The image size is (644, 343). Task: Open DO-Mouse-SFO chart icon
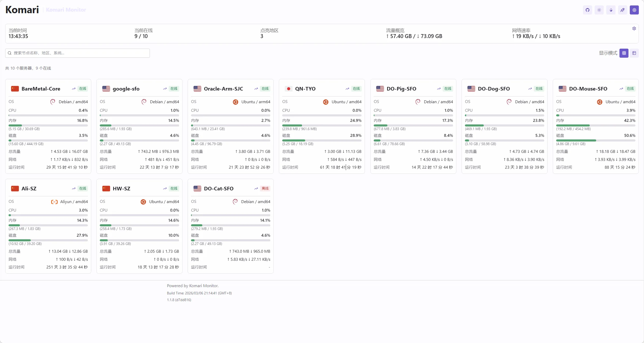[621, 89]
